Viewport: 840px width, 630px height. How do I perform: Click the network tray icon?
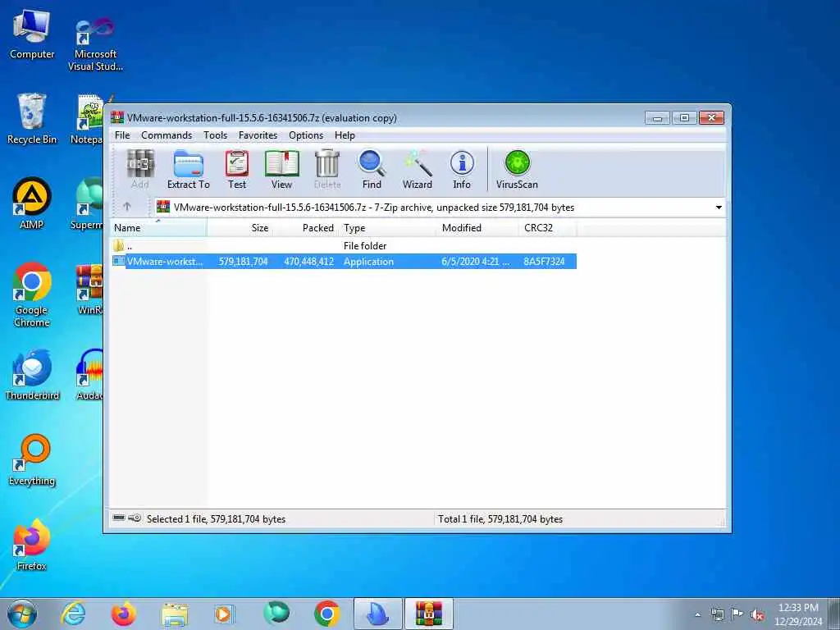[x=717, y=614]
